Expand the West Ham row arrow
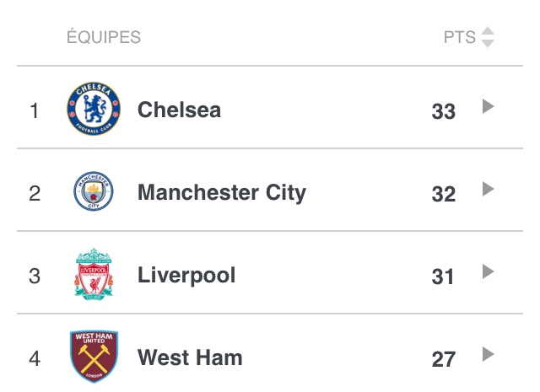540x392 pixels. click(487, 354)
